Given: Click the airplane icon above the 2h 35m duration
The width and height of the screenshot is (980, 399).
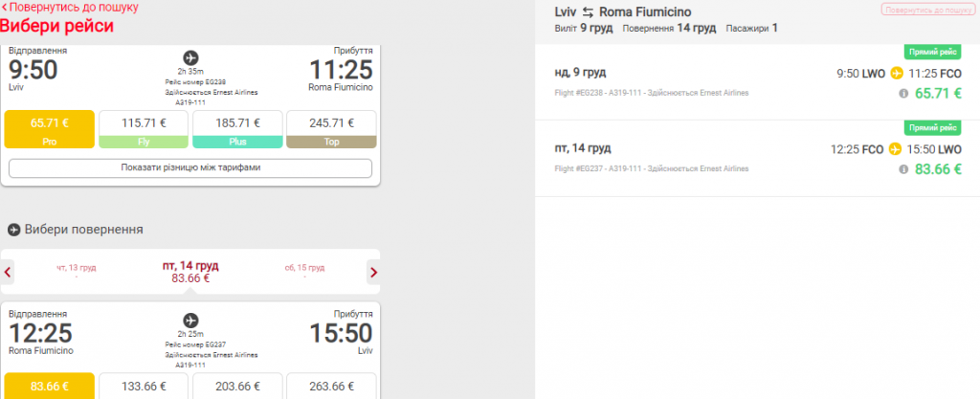Looking at the screenshot, I should [189, 57].
